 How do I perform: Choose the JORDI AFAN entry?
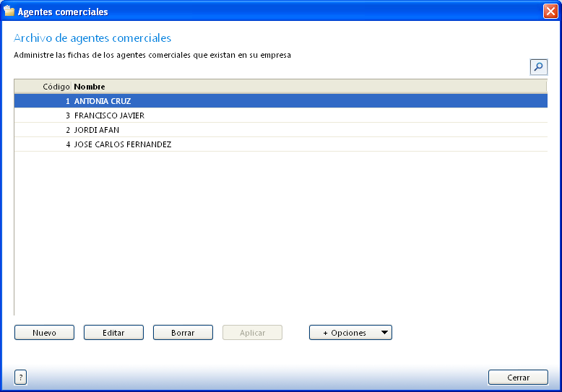(x=97, y=130)
